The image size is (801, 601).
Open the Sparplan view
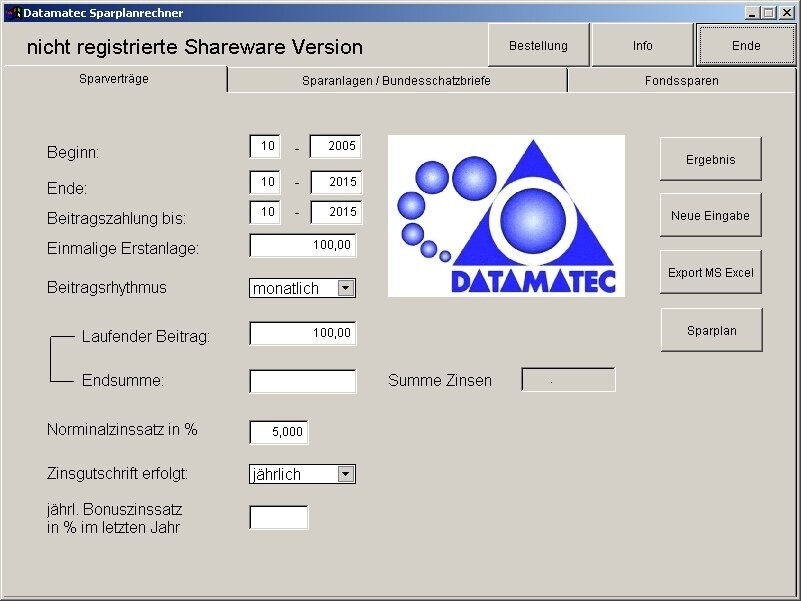712,330
